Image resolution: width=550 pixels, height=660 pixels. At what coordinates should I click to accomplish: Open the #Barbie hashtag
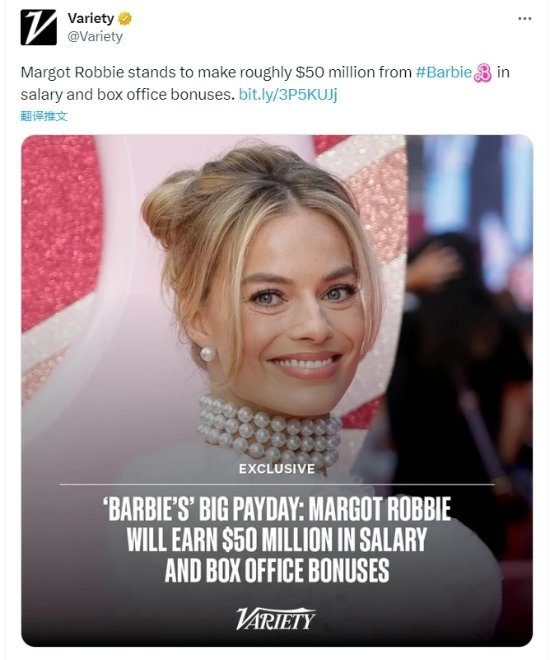(x=444, y=72)
